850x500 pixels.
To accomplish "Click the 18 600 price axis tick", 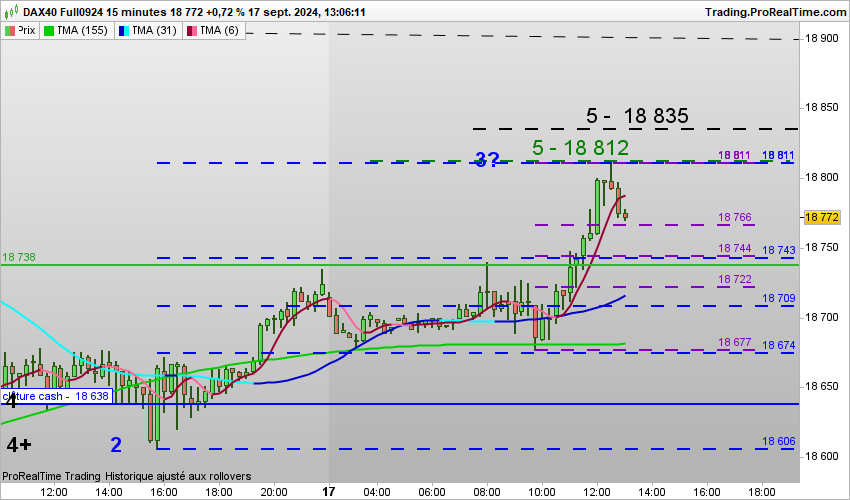I will [x=822, y=457].
